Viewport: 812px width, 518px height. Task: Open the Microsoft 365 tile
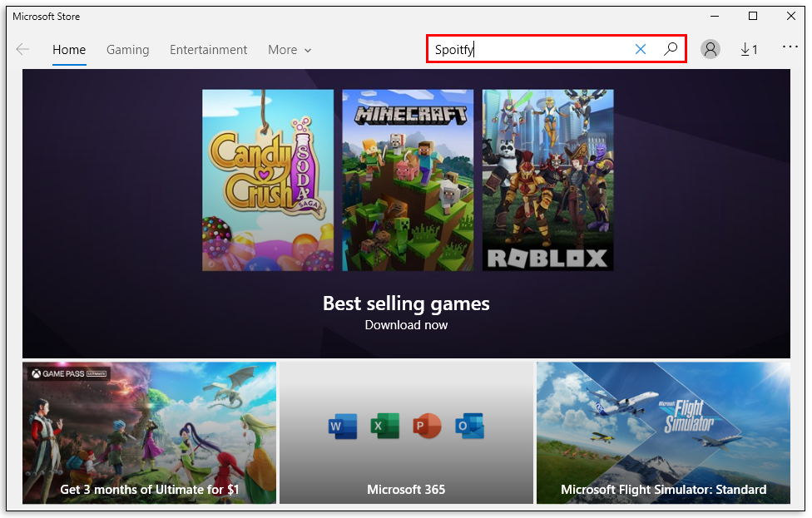(x=406, y=432)
